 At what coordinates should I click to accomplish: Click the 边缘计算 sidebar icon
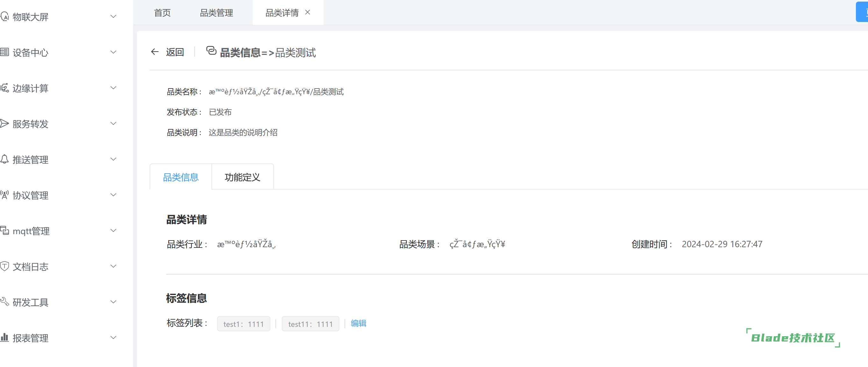pyautogui.click(x=4, y=88)
